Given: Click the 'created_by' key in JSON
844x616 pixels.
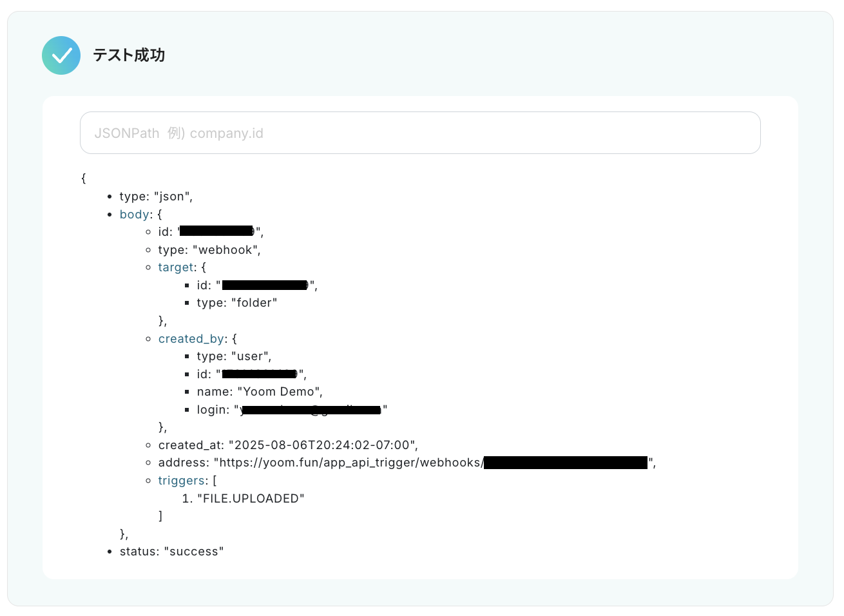Looking at the screenshot, I should click(191, 339).
